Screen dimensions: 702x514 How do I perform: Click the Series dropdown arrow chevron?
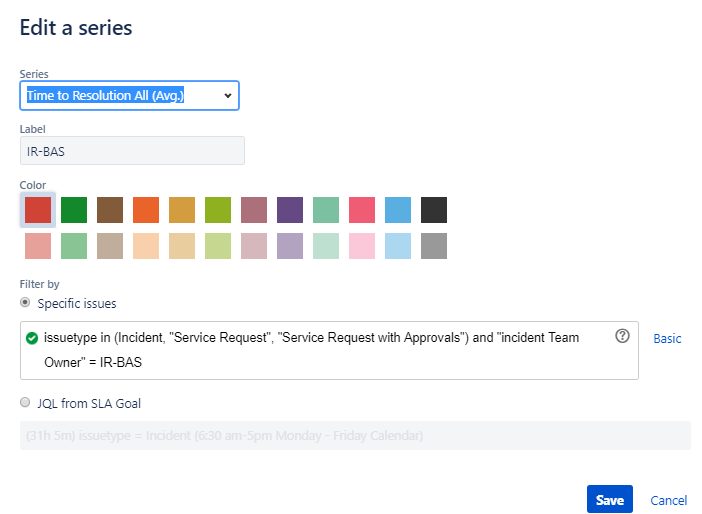click(x=228, y=96)
